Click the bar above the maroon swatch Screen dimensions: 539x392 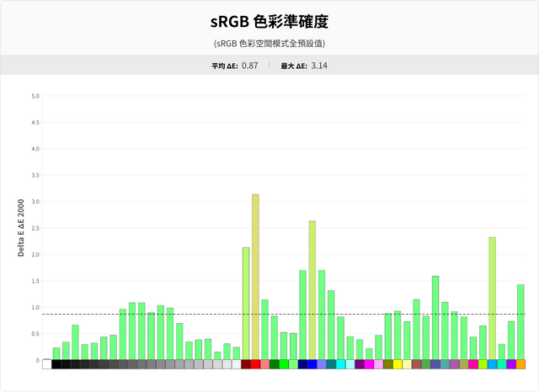[x=246, y=304]
